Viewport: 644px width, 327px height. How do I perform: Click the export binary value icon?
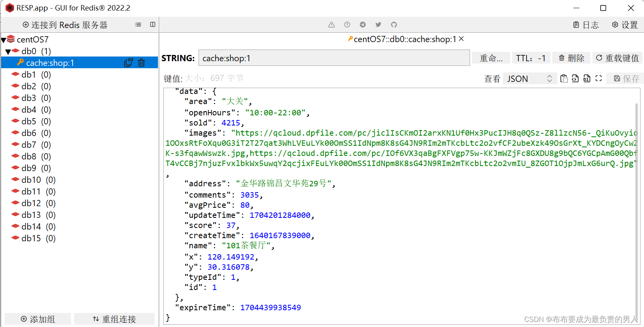[587, 79]
